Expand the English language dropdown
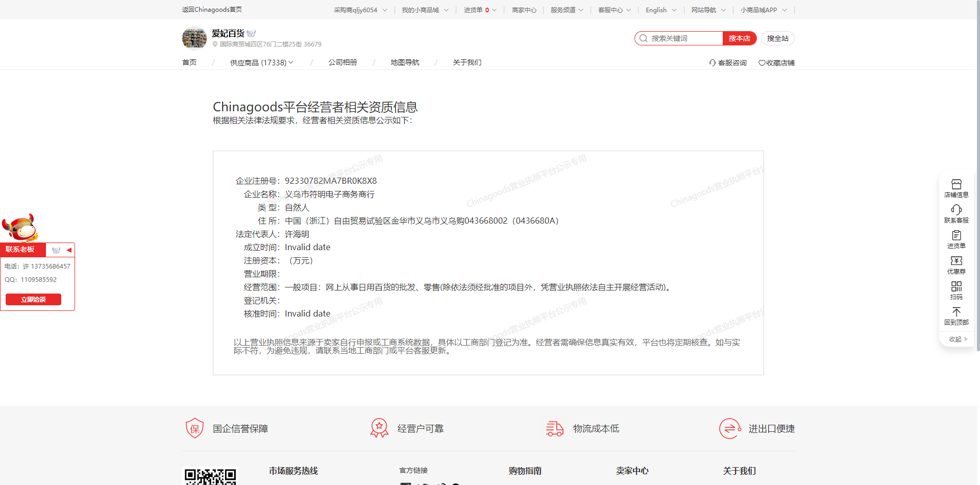This screenshot has width=980, height=485. (x=661, y=10)
